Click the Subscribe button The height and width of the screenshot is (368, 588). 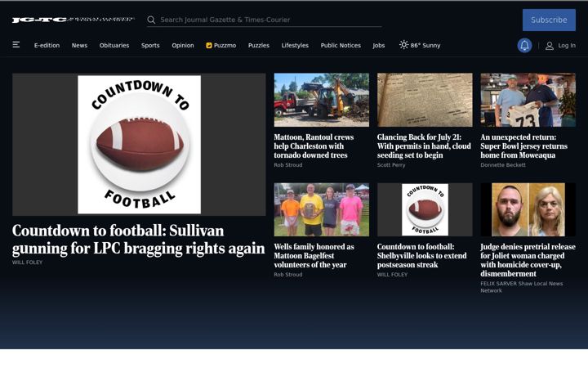pos(549,20)
